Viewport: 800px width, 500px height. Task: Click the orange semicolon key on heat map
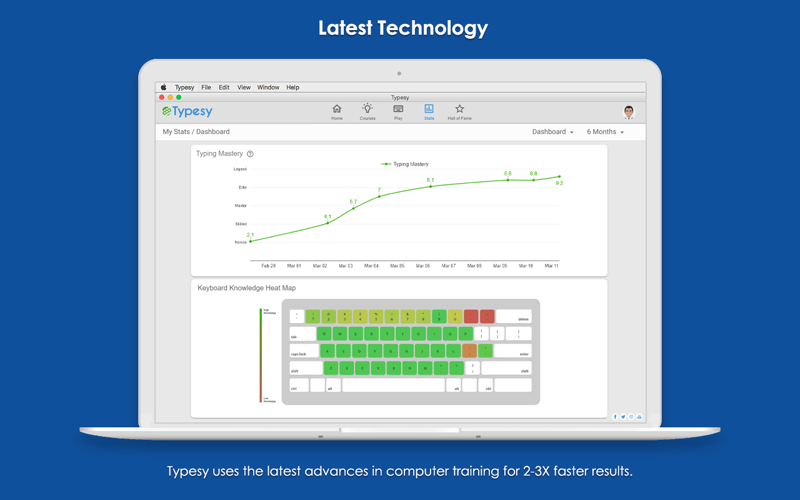(469, 351)
